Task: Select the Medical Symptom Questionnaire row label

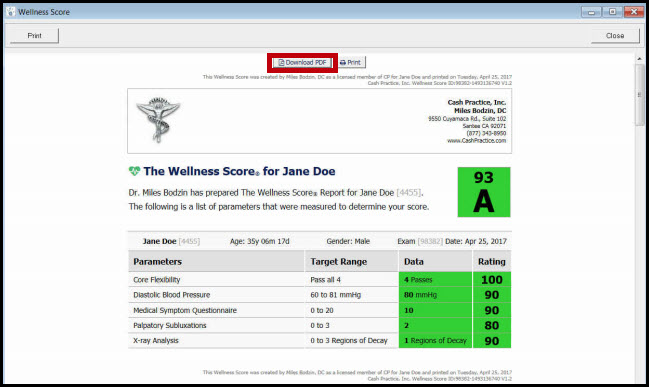Action: pyautogui.click(x=185, y=310)
